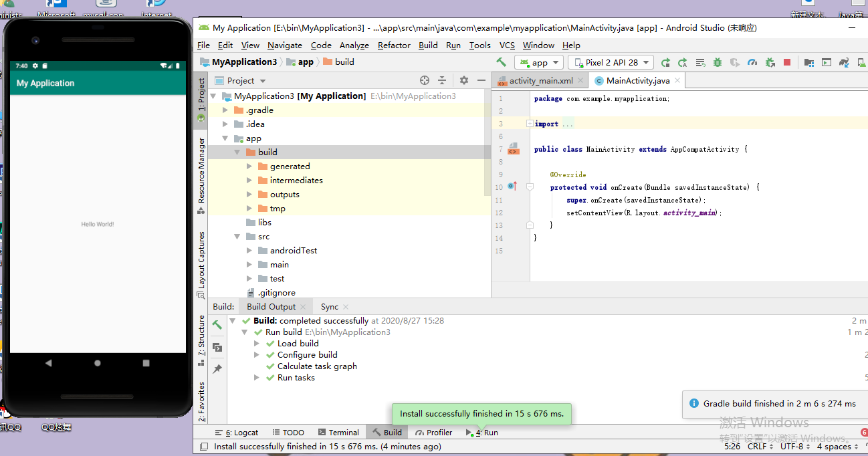The width and height of the screenshot is (868, 456).
Task: Open Event Log red badge icon
Action: point(864,432)
